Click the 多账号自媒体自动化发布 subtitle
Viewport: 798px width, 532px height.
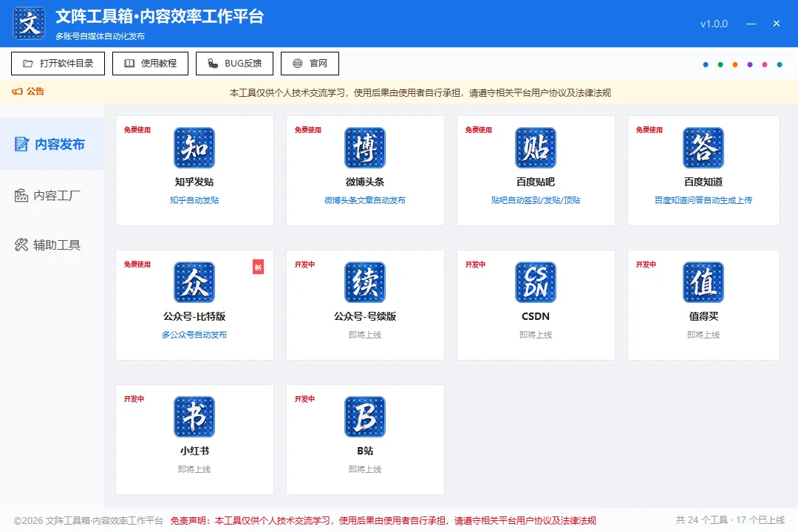click(100, 36)
